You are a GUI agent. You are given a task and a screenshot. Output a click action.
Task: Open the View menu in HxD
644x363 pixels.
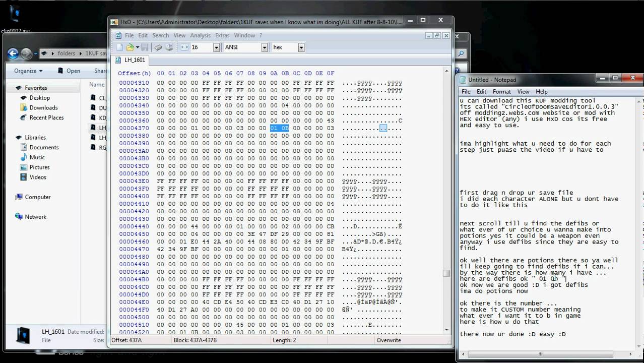coord(179,35)
